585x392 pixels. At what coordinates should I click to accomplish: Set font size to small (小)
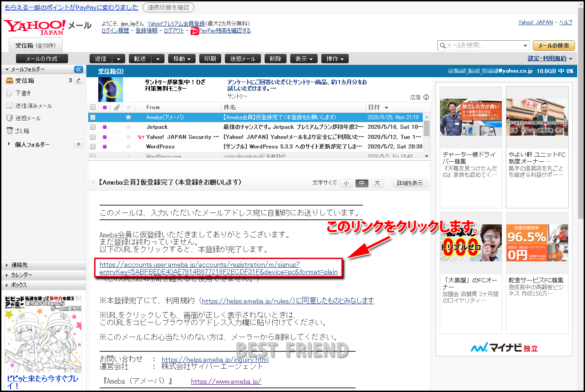click(x=346, y=183)
